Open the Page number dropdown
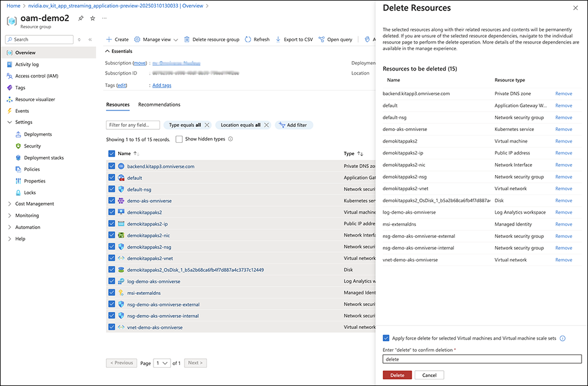The height and width of the screenshot is (386, 588). 162,362
